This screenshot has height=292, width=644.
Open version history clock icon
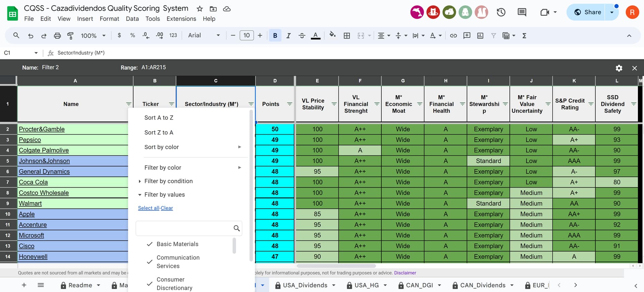click(501, 12)
